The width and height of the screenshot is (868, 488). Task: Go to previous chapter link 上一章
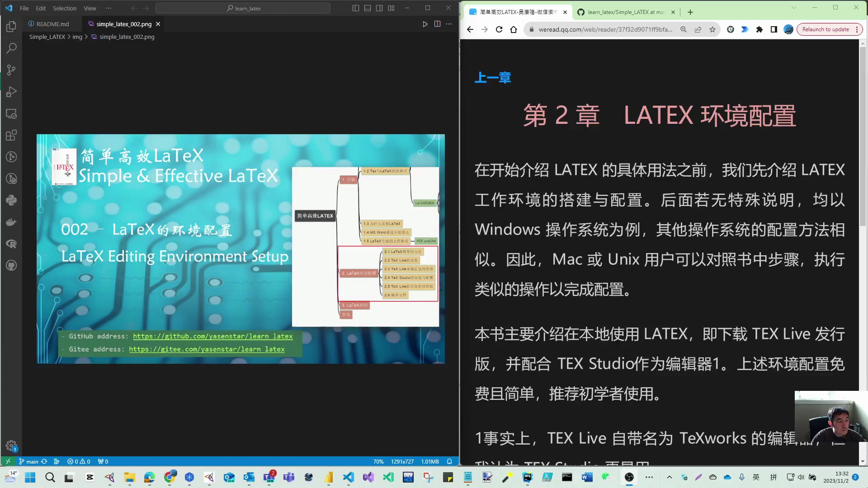[x=493, y=78]
